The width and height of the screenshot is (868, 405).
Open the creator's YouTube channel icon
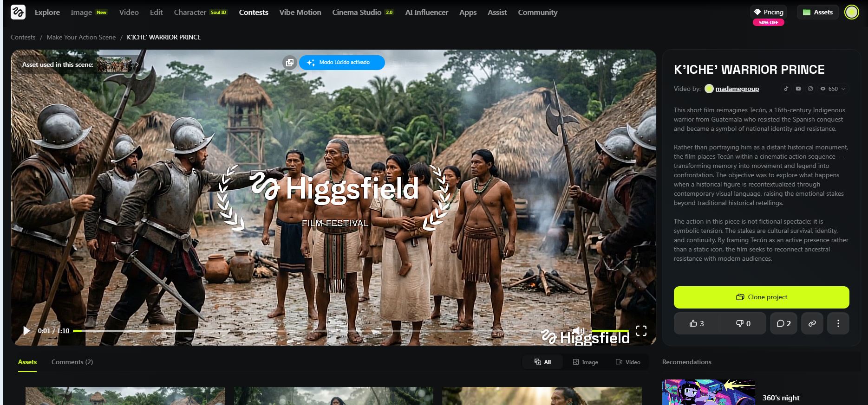point(798,89)
